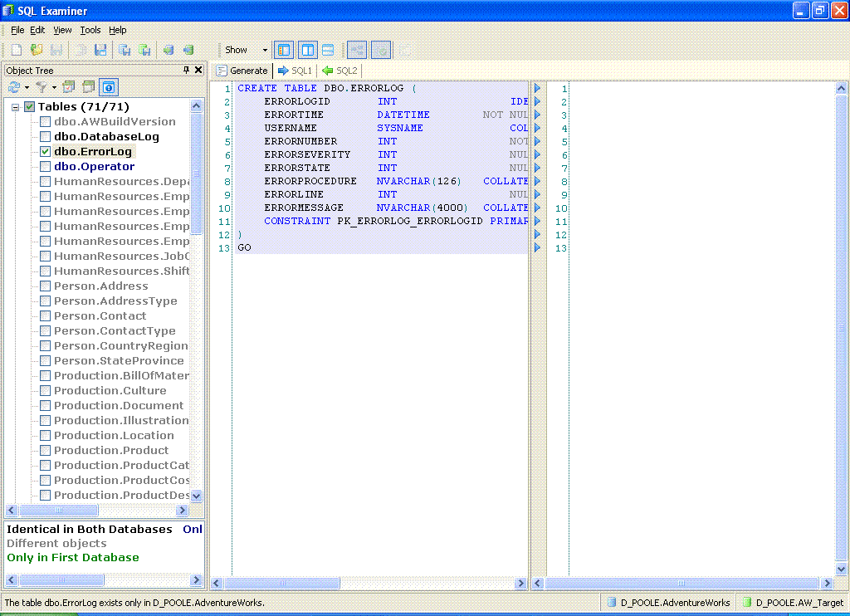Click the info icon in Object Tree toolbar
This screenshot has height=616, width=850.
pos(108,87)
